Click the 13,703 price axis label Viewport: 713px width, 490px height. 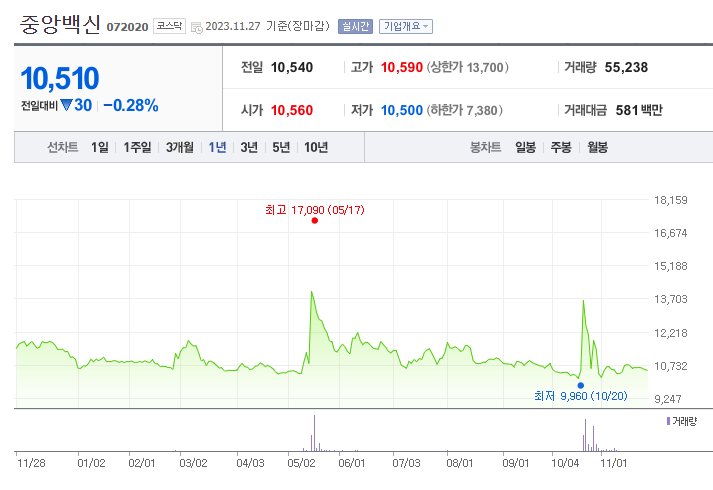click(671, 299)
